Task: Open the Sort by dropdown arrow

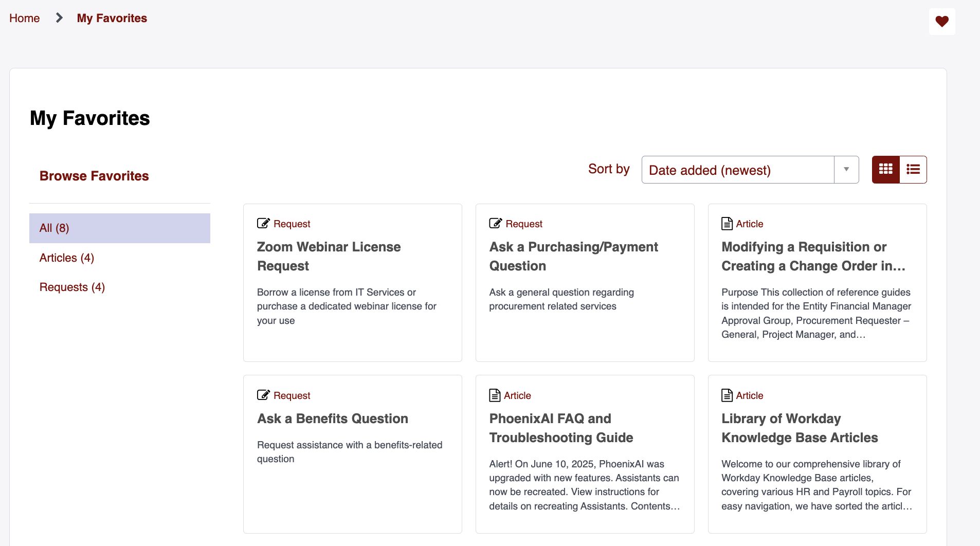Action: coord(846,170)
